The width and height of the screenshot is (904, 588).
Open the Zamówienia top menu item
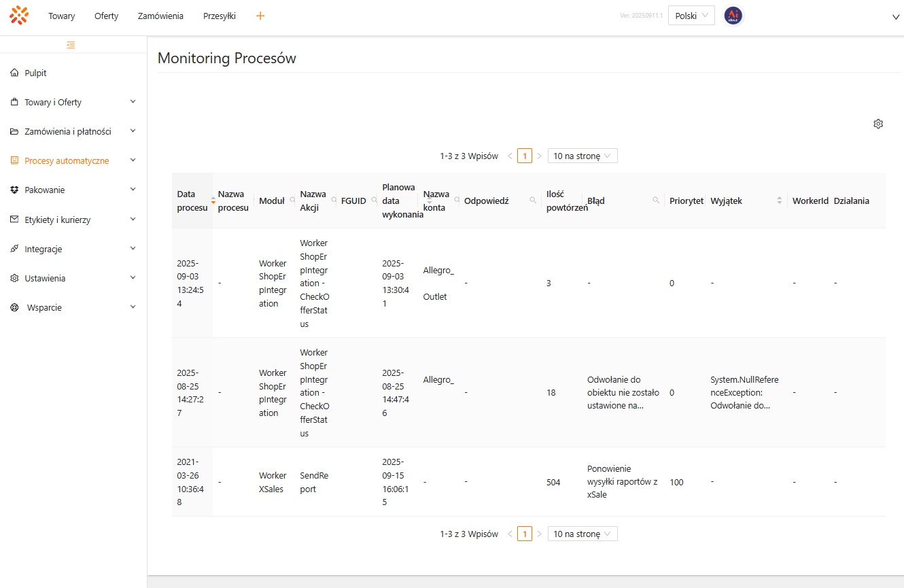click(x=160, y=16)
